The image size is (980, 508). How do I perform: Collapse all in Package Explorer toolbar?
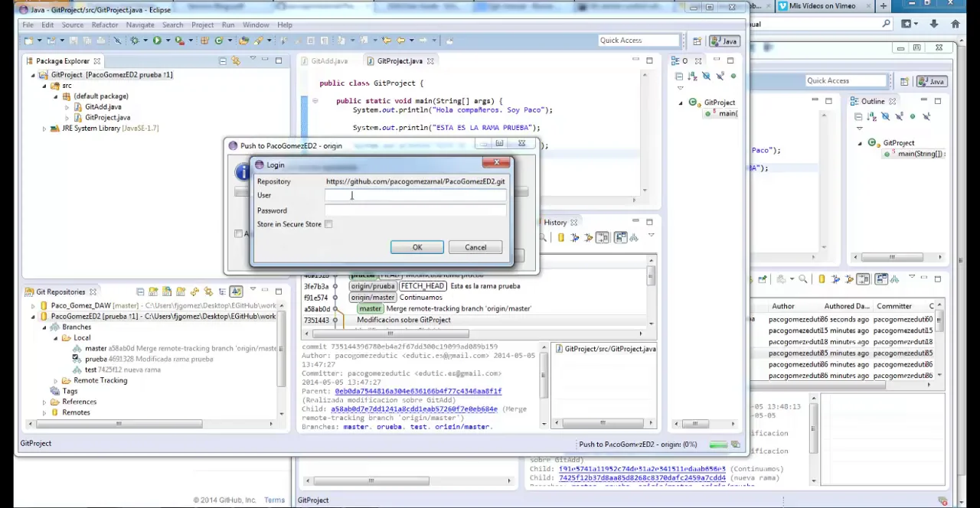point(223,60)
